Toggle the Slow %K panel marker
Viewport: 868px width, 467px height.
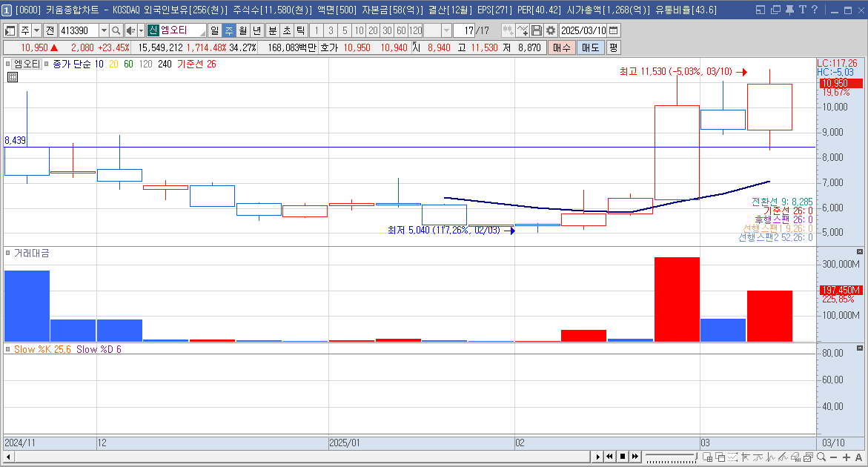pos(7,349)
